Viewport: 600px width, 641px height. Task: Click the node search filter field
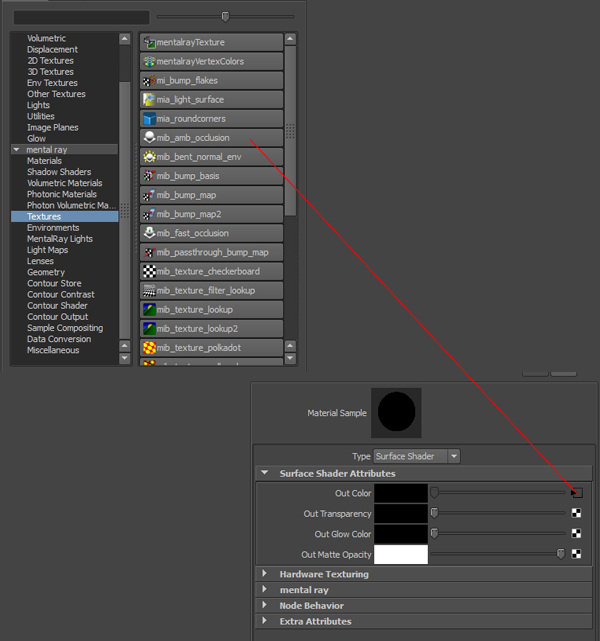[81, 18]
